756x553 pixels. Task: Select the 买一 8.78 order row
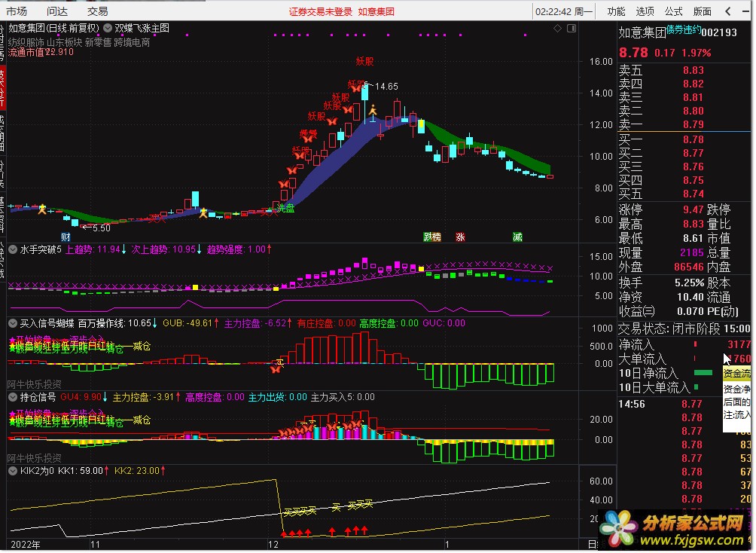tap(684, 140)
